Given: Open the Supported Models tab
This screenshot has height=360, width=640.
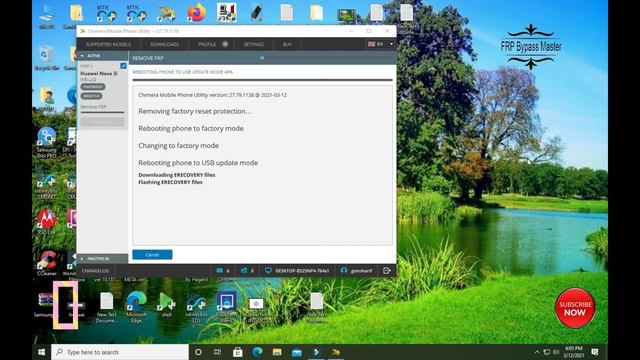Looking at the screenshot, I should point(108,44).
